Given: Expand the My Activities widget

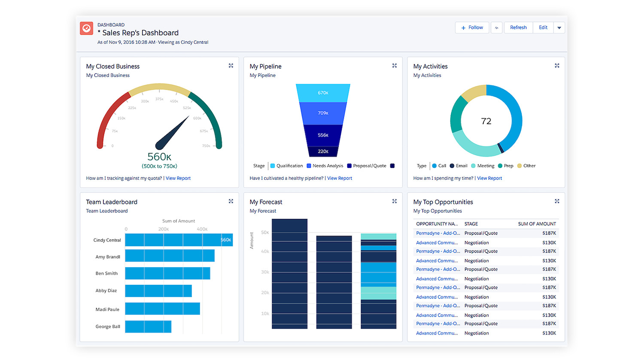Looking at the screenshot, I should click(557, 66).
